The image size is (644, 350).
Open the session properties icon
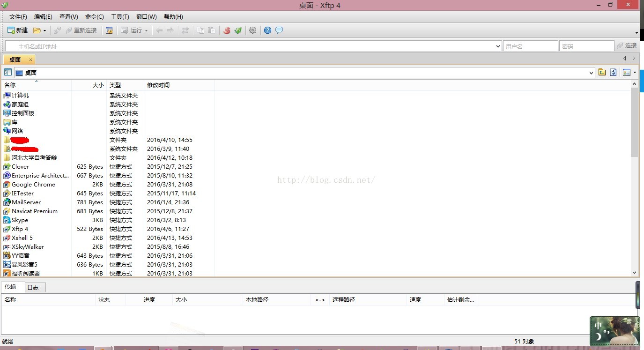point(109,30)
